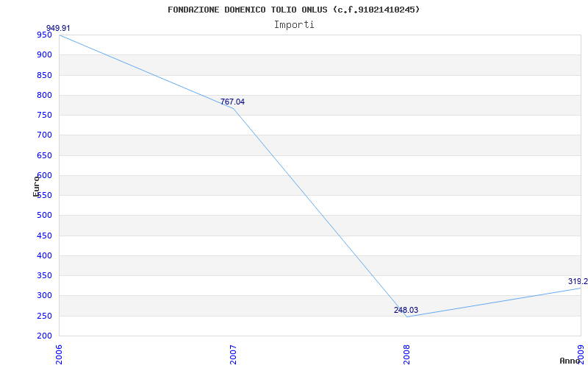This screenshot has height=368, width=588.
Task: Click the 700 y-axis tick label
Action: tap(44, 135)
